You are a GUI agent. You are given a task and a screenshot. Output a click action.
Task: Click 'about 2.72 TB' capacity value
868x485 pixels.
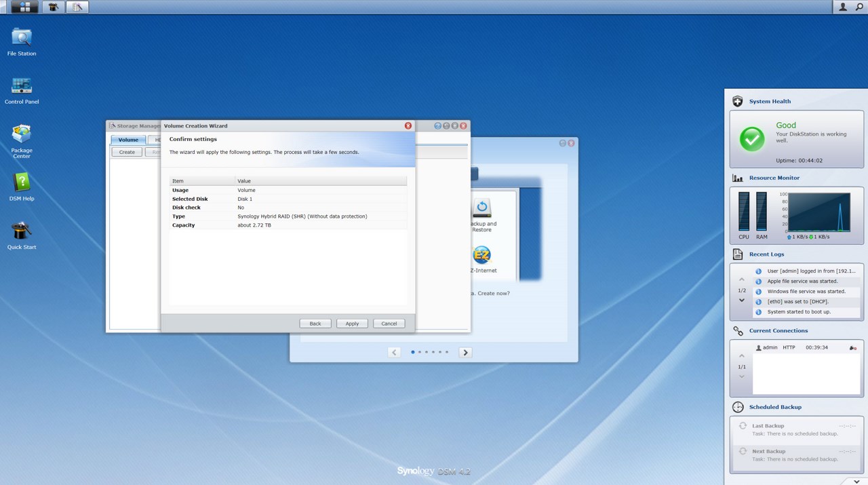pyautogui.click(x=254, y=225)
